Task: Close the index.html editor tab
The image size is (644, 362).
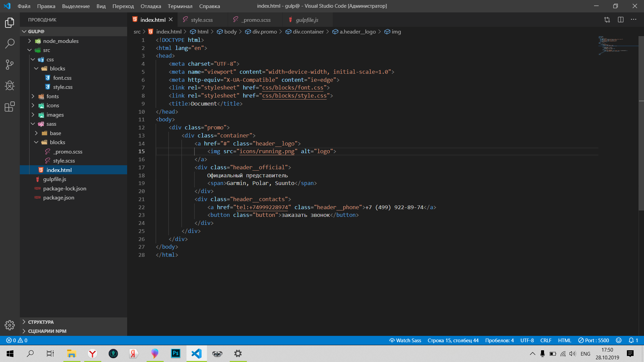Action: (x=171, y=20)
